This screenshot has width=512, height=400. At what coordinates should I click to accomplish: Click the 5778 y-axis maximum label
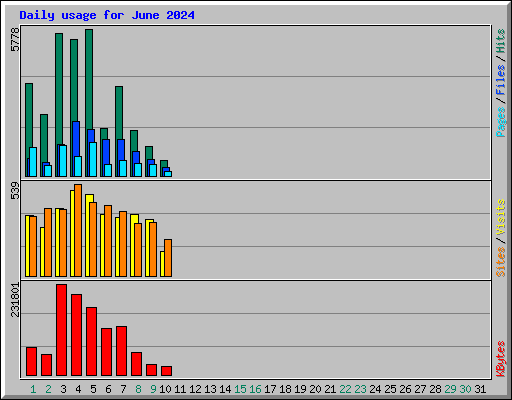15,40
